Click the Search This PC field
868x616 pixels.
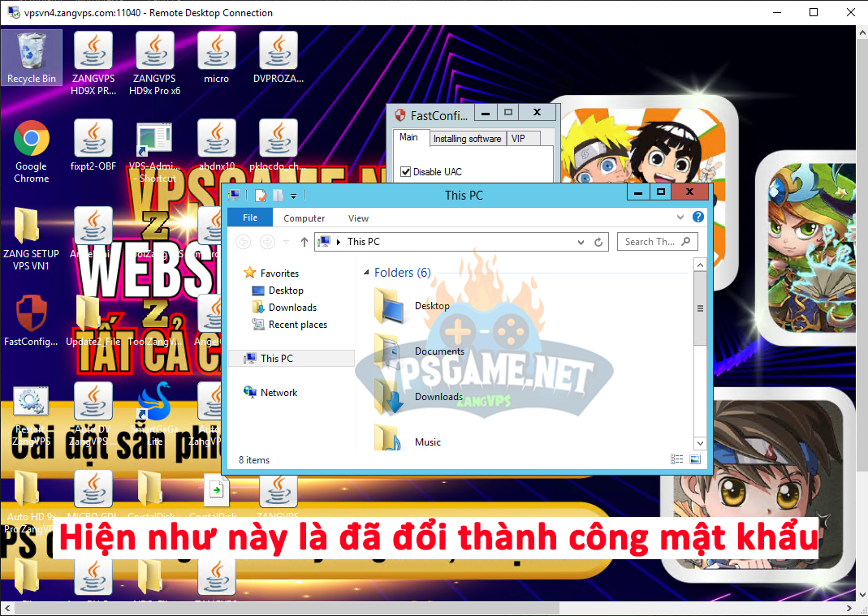click(650, 242)
